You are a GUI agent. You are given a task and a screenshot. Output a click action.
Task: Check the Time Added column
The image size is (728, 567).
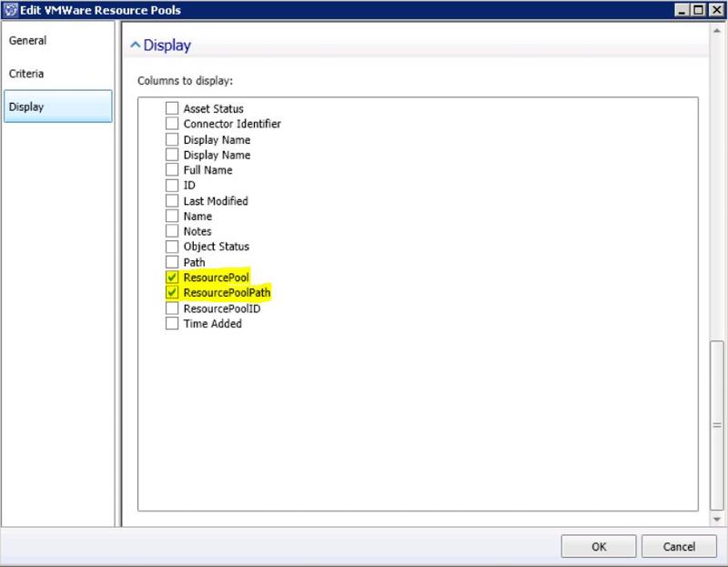172,323
